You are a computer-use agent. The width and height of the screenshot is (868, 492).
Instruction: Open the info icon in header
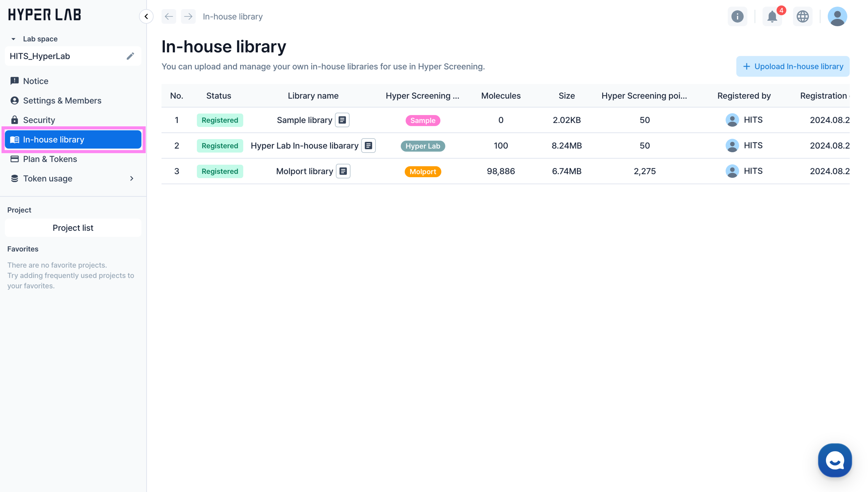pos(737,17)
